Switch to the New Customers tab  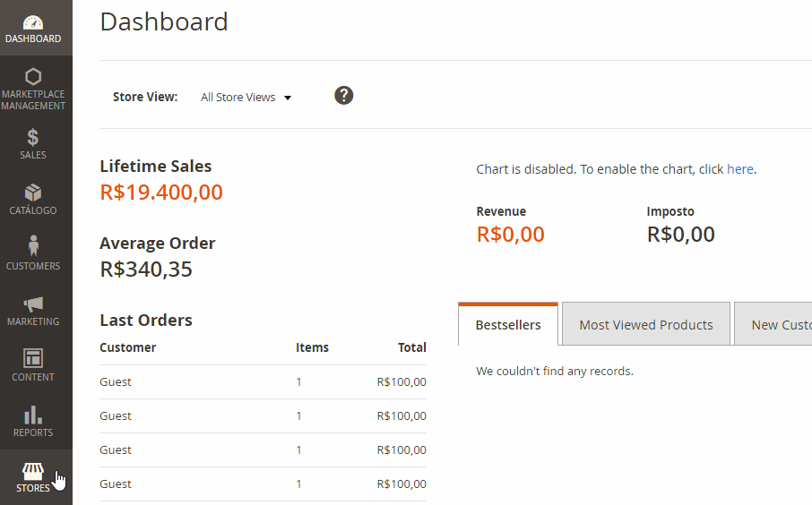[x=773, y=324]
